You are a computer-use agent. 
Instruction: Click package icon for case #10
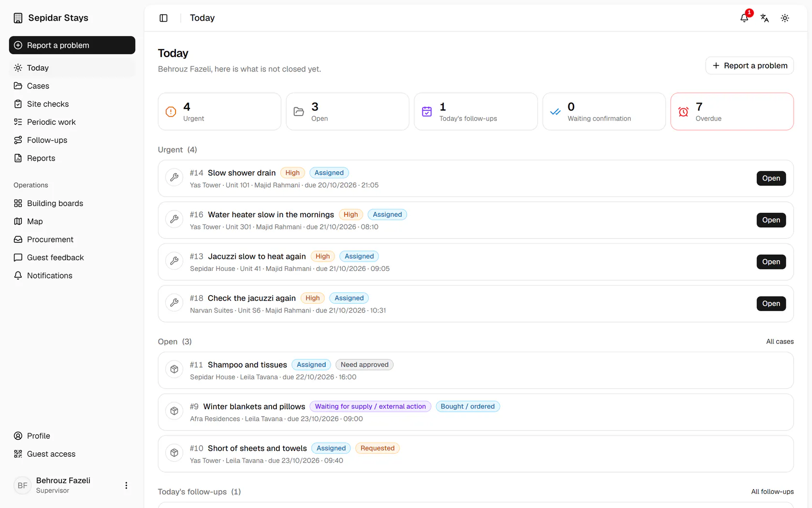point(174,453)
